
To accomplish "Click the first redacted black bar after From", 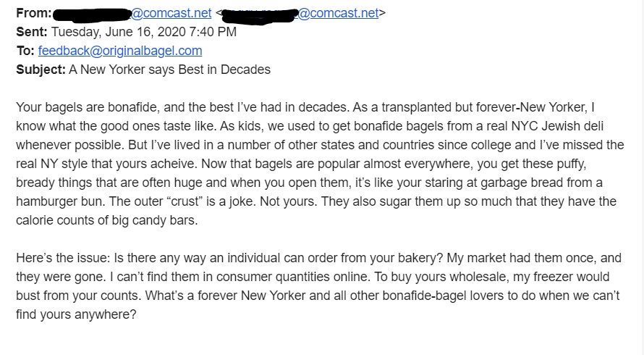I will [92, 14].
